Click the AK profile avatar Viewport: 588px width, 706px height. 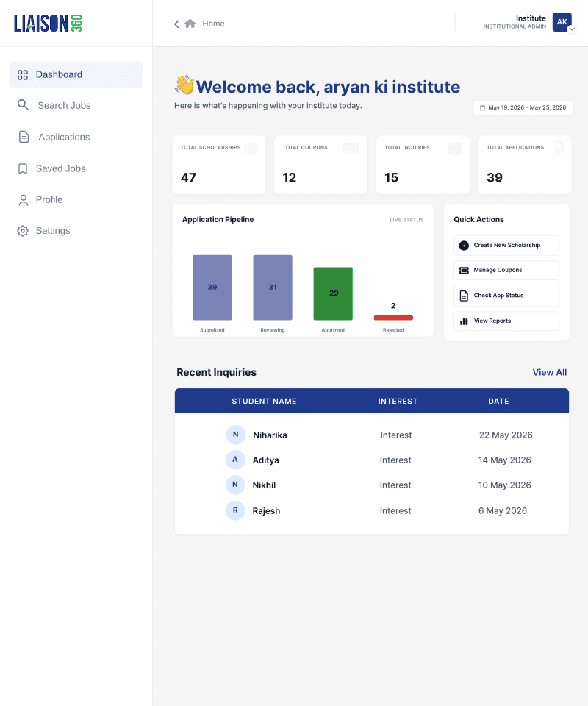(562, 22)
